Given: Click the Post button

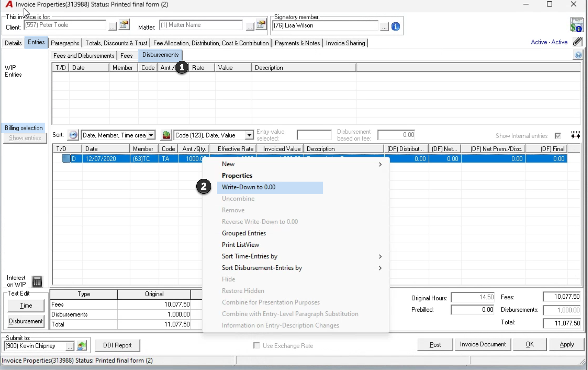Looking at the screenshot, I should 435,345.
